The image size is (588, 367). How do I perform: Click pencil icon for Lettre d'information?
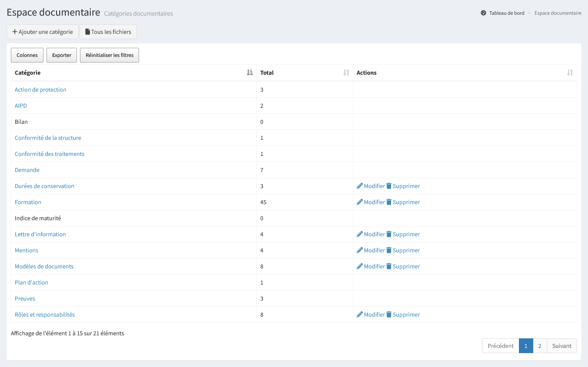pyautogui.click(x=359, y=234)
